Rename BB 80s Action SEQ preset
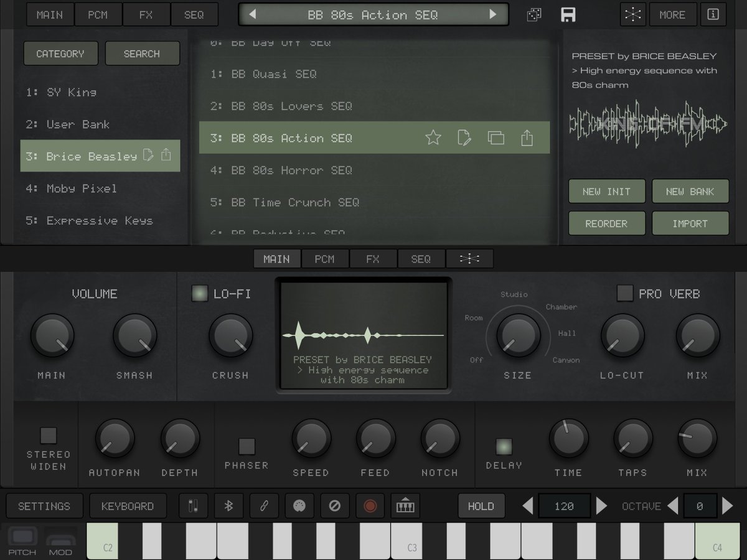Image resolution: width=747 pixels, height=560 pixels. point(464,138)
